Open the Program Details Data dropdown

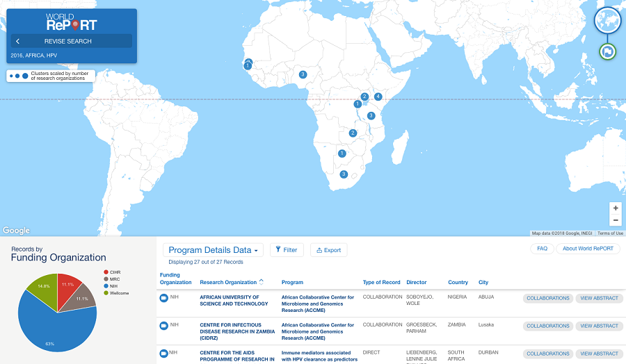(214, 250)
